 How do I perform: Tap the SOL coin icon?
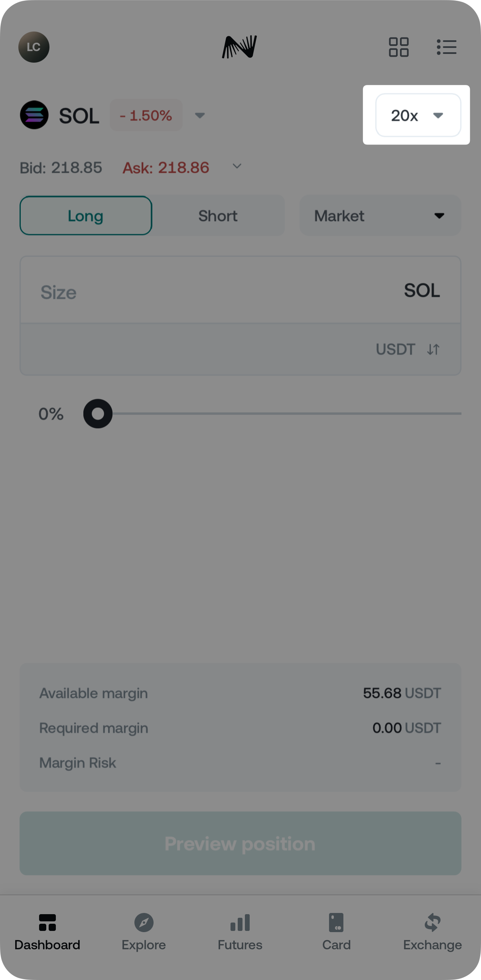(34, 115)
